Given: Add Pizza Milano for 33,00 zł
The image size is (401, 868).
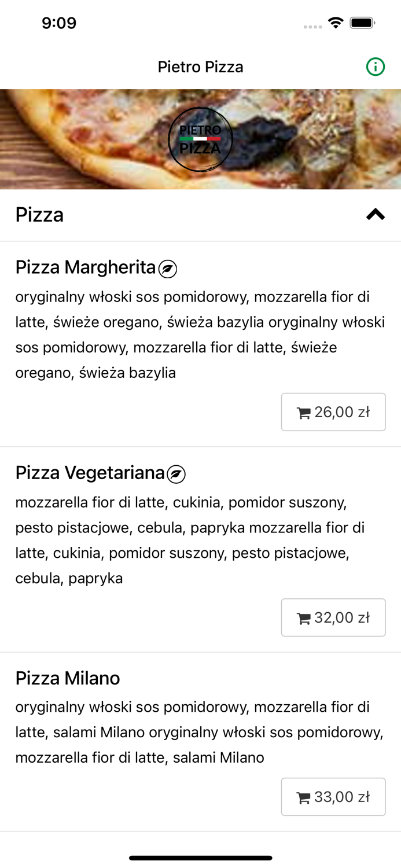Looking at the screenshot, I should (x=334, y=796).
